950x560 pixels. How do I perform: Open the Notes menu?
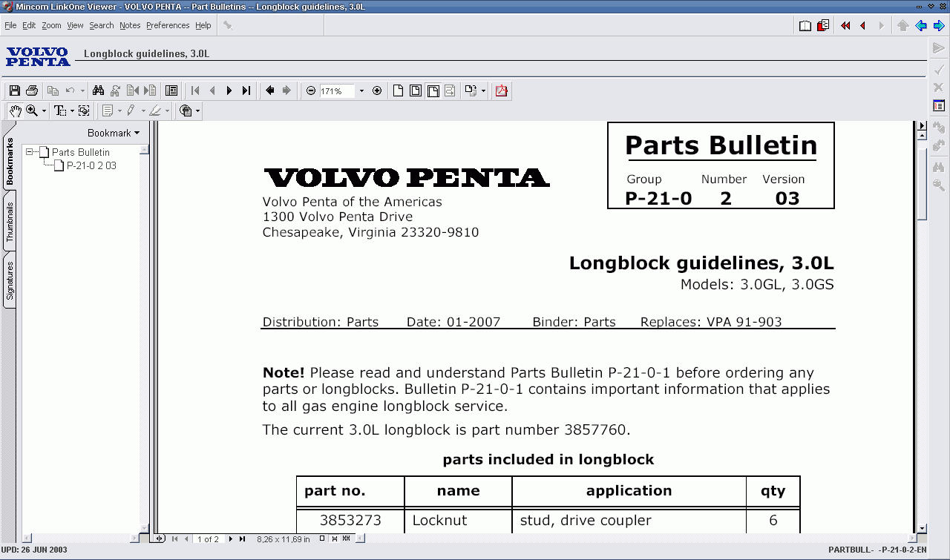[130, 25]
